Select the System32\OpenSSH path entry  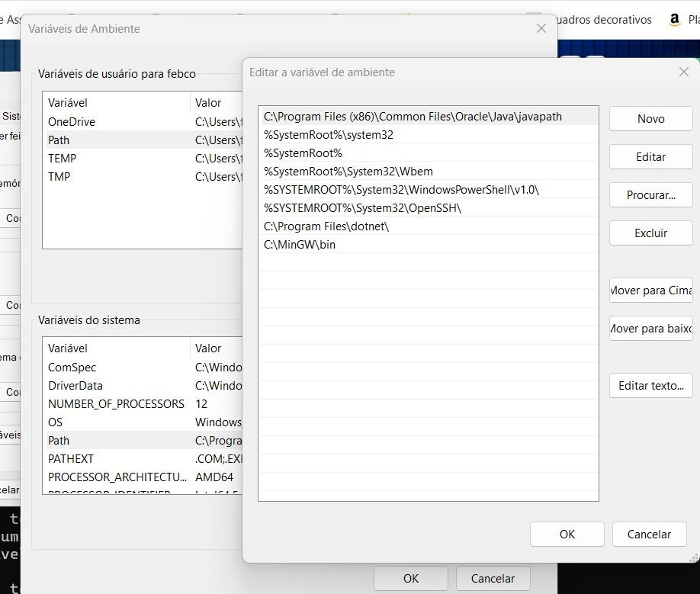point(428,208)
